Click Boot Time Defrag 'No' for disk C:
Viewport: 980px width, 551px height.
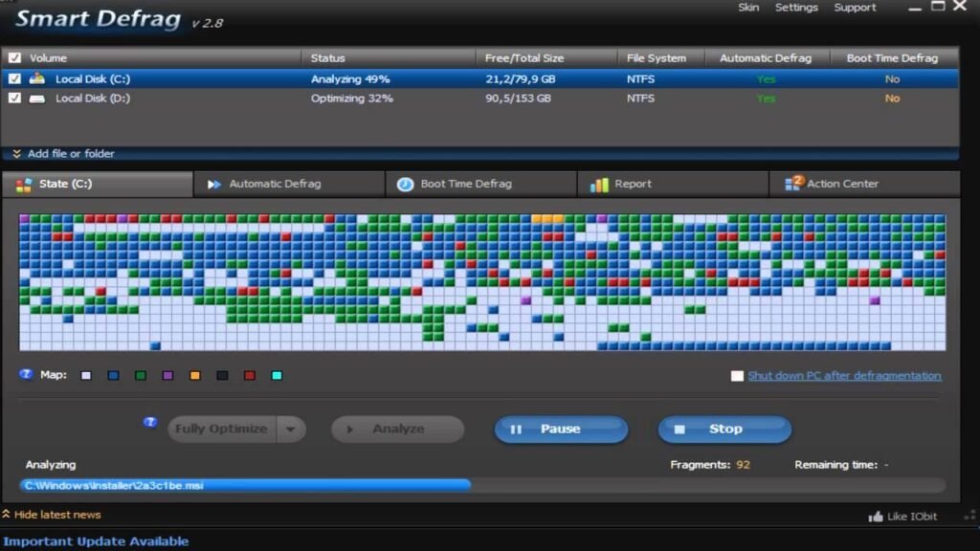coord(893,79)
